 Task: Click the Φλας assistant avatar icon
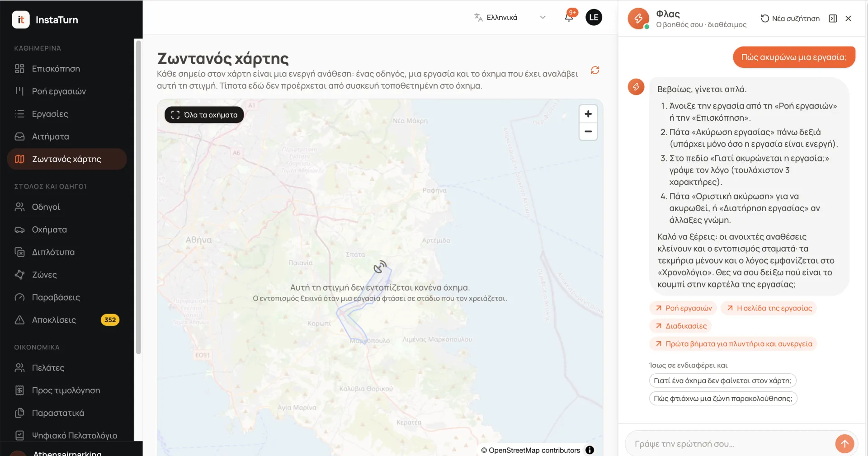pos(638,19)
